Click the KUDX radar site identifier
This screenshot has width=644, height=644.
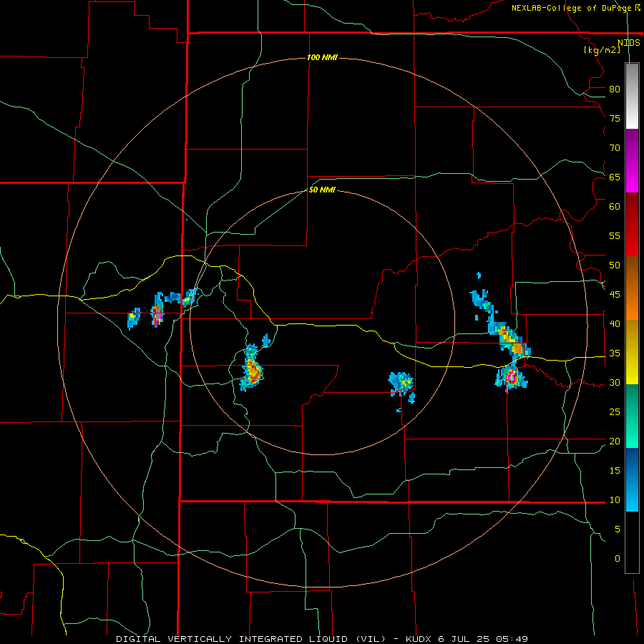[419, 639]
